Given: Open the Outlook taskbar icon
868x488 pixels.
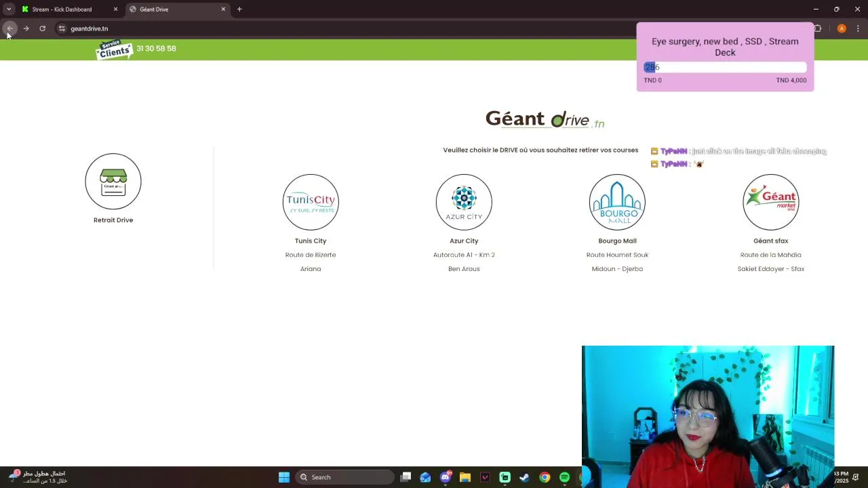Looking at the screenshot, I should [x=425, y=477].
